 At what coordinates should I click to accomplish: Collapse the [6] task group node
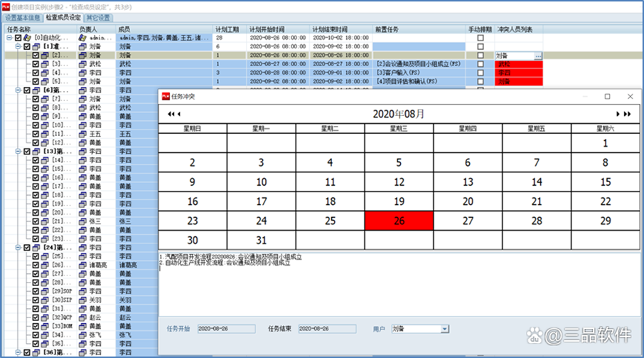click(18, 90)
